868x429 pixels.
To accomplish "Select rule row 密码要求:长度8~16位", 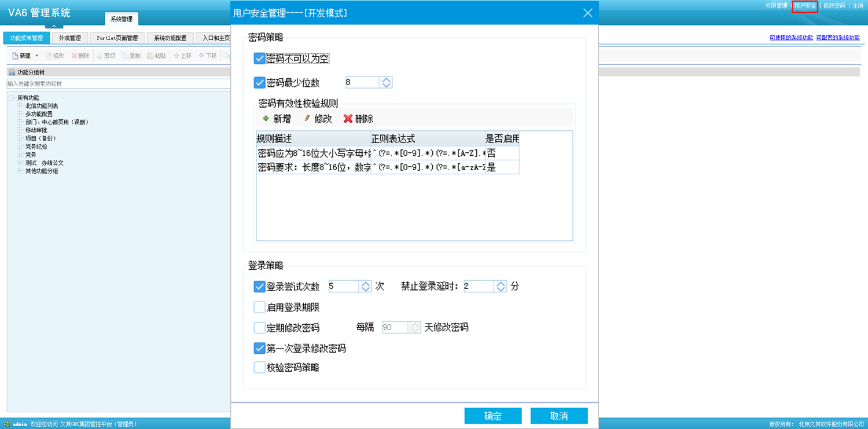I will (388, 167).
